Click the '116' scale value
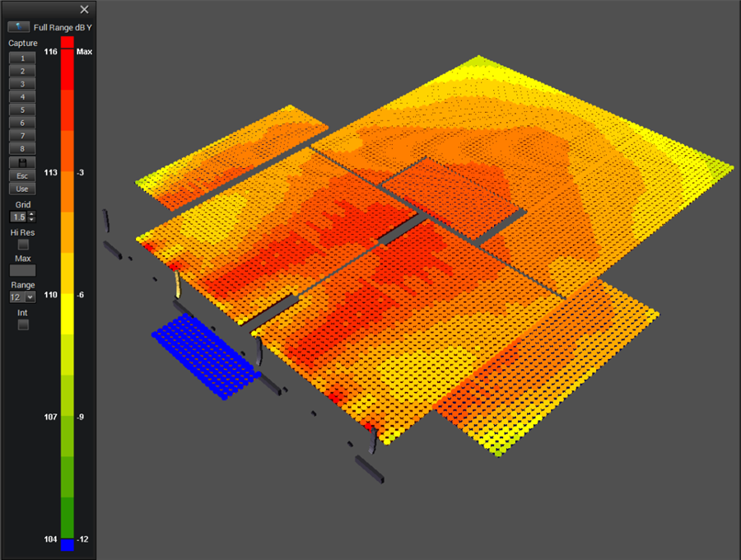The image size is (741, 560). (x=50, y=52)
